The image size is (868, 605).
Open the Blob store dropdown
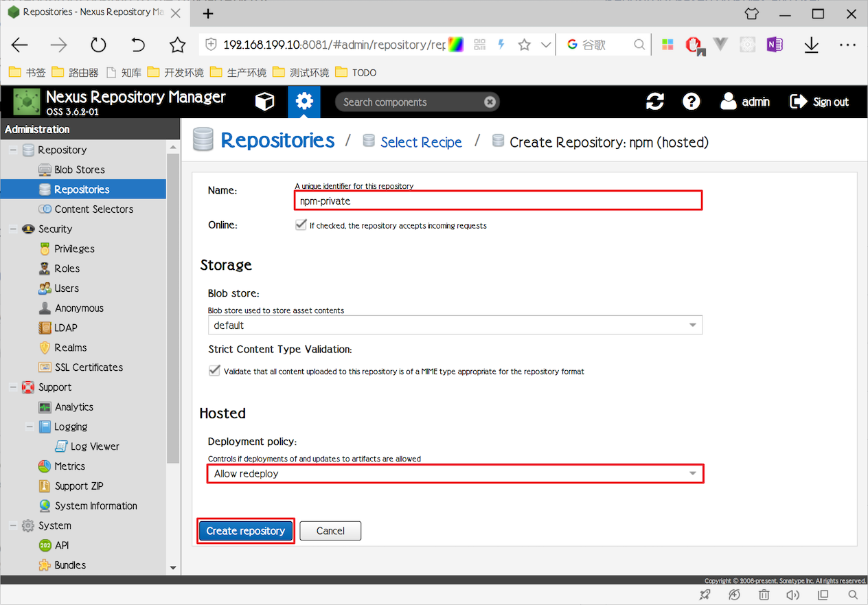pyautogui.click(x=455, y=325)
